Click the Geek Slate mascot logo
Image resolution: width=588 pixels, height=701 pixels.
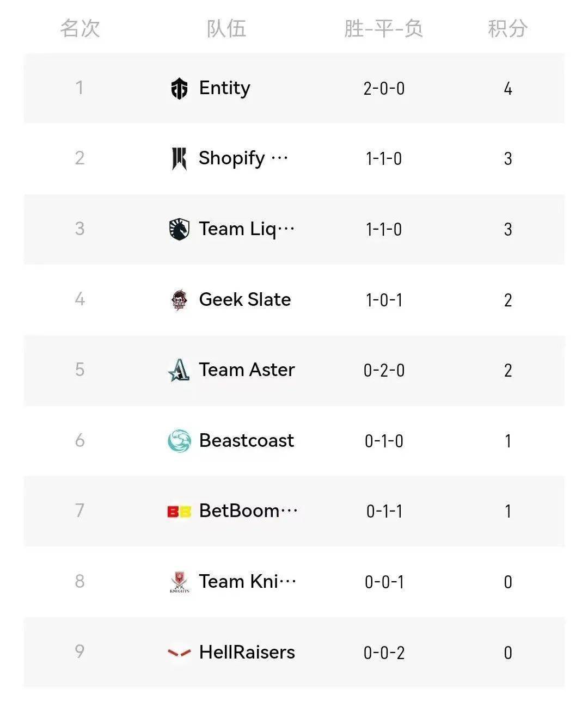tap(179, 300)
